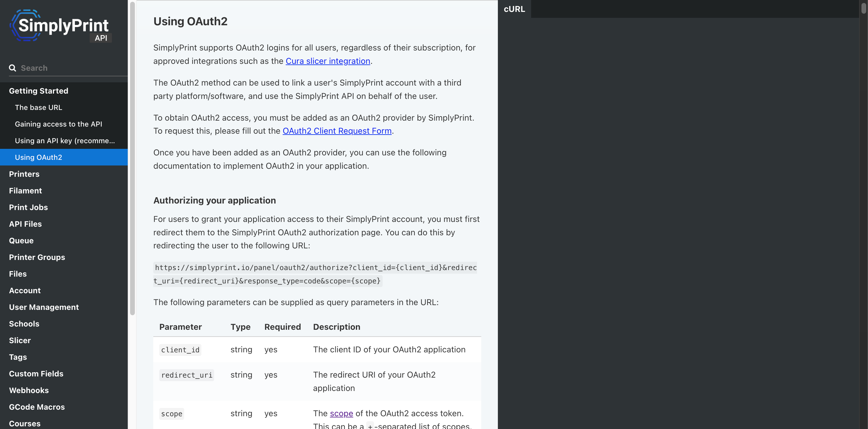Follow the scope link in table
Viewport: 868px width, 429px height.
[x=341, y=413]
